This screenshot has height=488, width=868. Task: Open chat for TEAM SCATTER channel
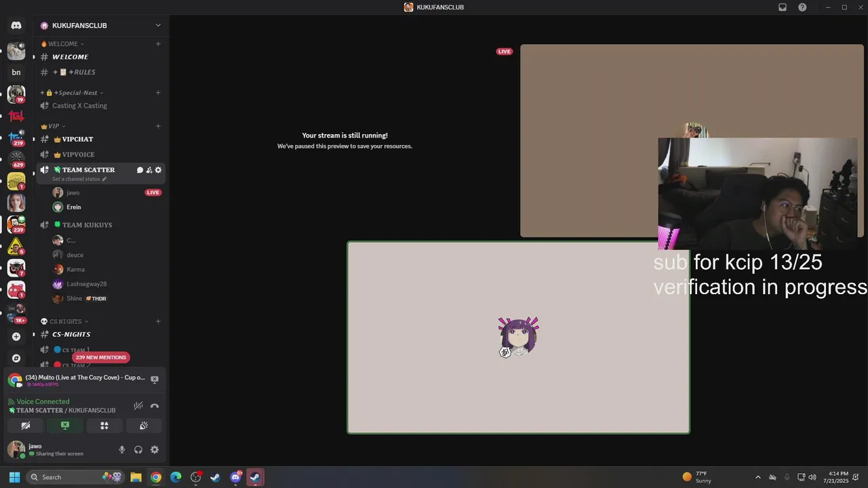(x=140, y=170)
